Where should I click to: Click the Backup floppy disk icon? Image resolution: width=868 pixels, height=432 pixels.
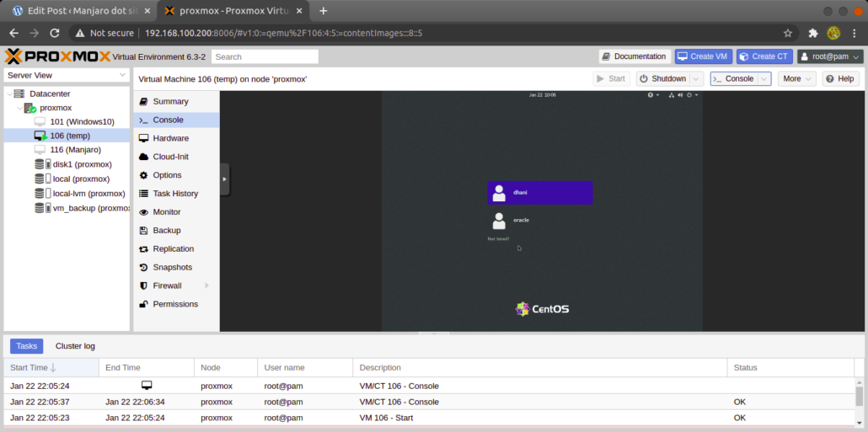coord(143,231)
